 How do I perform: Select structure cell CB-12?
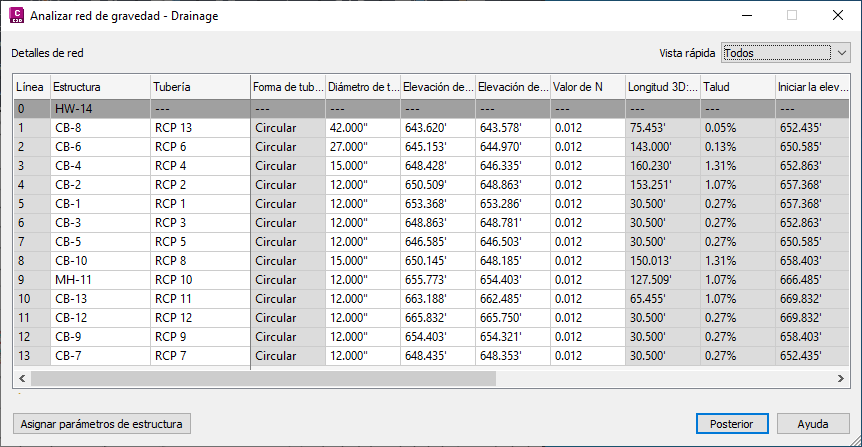coord(100,317)
